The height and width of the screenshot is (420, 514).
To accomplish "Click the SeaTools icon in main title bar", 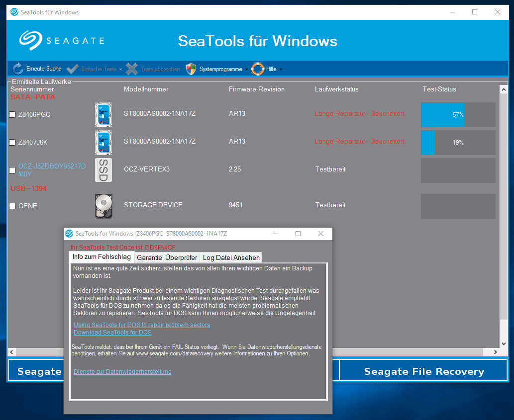I will (x=14, y=12).
